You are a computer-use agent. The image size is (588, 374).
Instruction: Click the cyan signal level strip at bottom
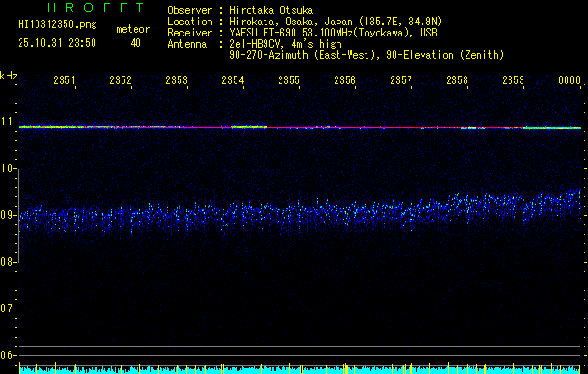(299, 370)
